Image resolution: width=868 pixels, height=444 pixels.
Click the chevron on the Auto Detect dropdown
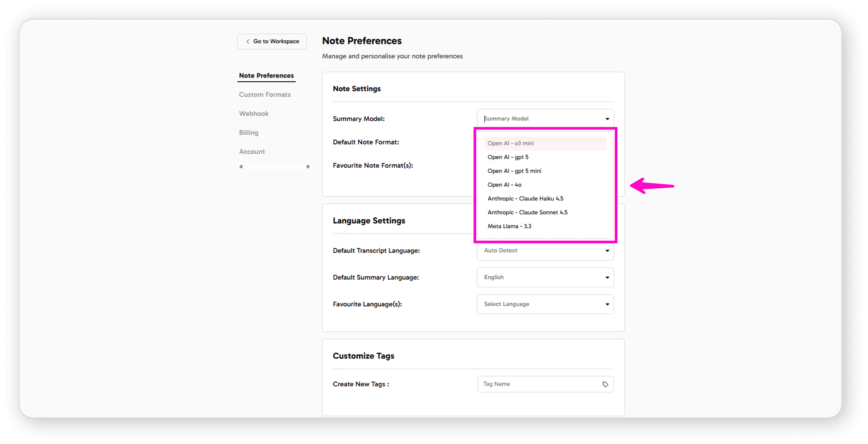[x=607, y=250]
